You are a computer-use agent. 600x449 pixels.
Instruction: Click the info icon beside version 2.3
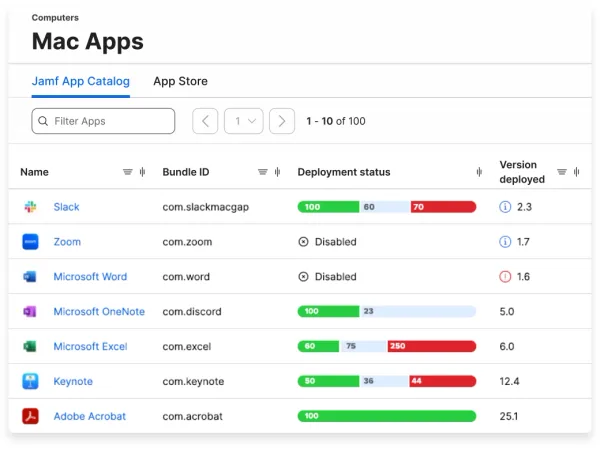[505, 207]
